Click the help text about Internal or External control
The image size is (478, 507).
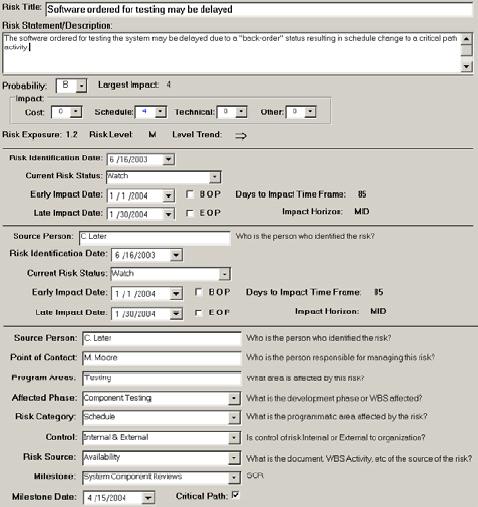point(336,437)
